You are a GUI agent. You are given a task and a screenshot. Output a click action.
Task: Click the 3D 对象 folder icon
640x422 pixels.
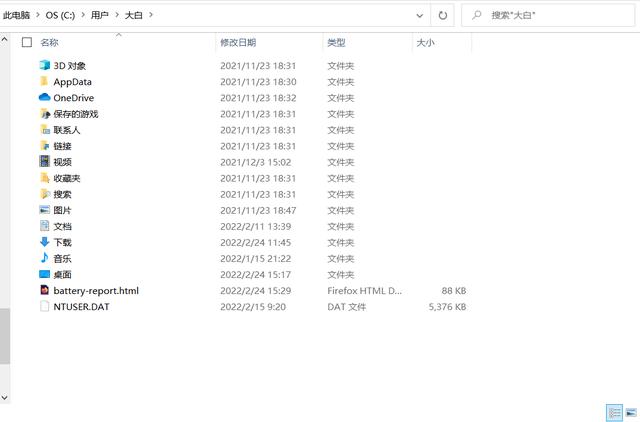tap(44, 65)
